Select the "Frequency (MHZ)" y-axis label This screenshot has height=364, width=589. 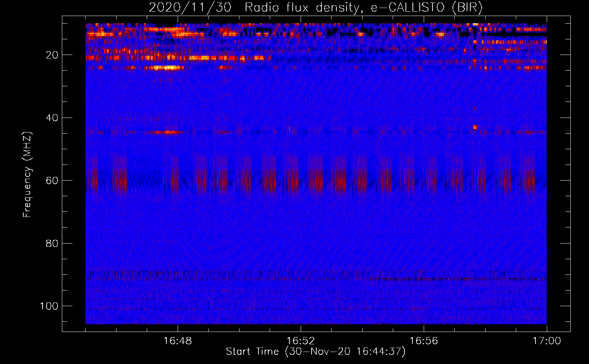point(28,175)
